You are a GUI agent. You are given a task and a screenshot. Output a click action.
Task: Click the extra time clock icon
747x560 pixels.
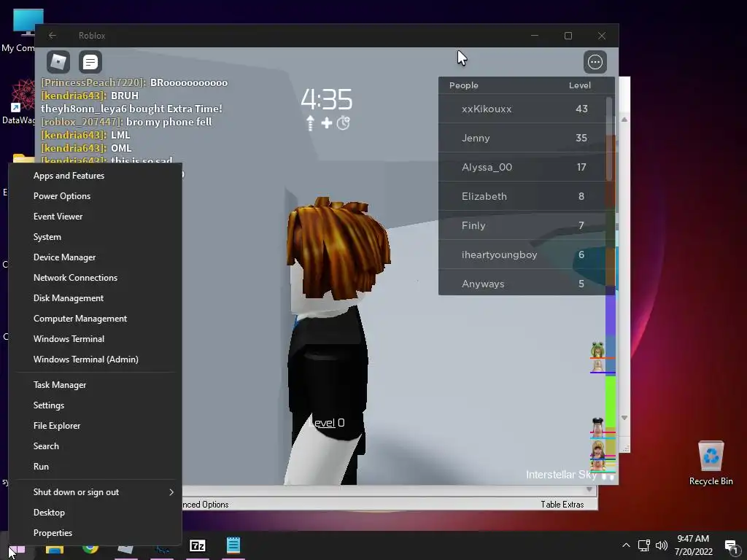[x=343, y=122]
